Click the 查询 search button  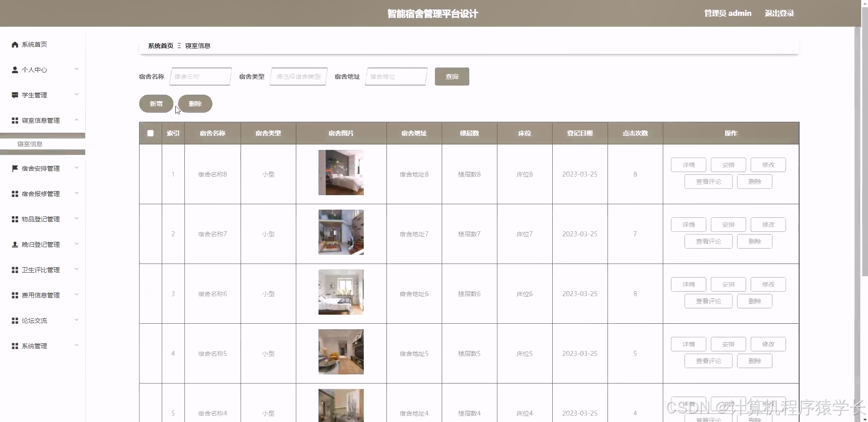[x=452, y=77]
